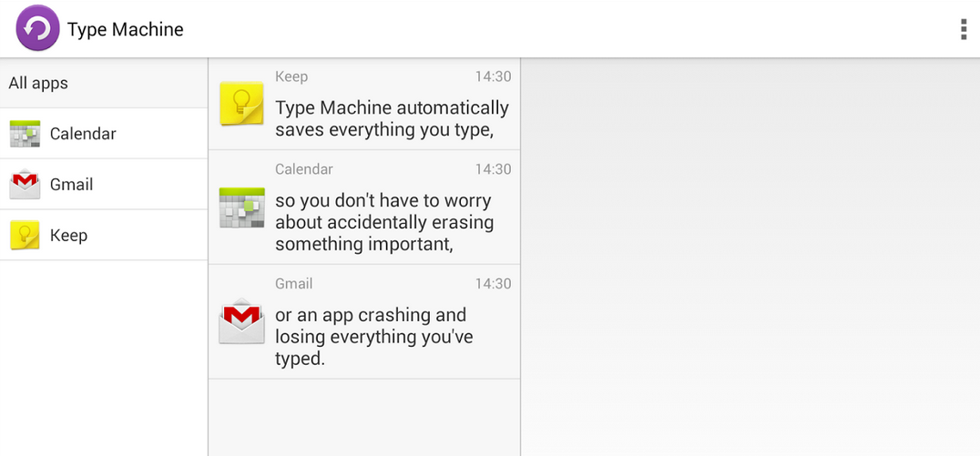The image size is (980, 456).
Task: Open the 'Type Machine automatically saves' entry
Action: (392, 118)
